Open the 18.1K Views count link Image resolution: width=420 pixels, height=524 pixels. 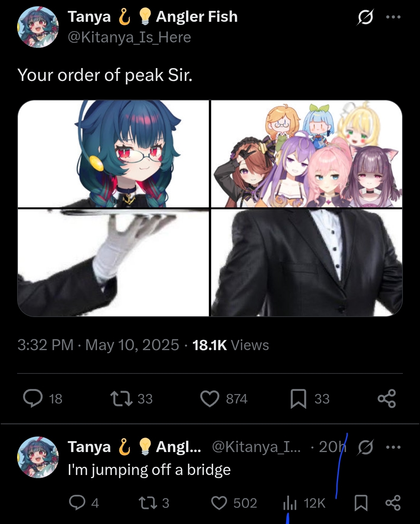231,345
